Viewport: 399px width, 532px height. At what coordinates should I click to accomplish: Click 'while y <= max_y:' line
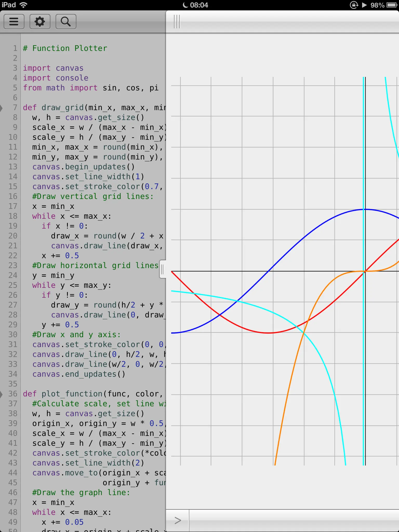(72, 285)
